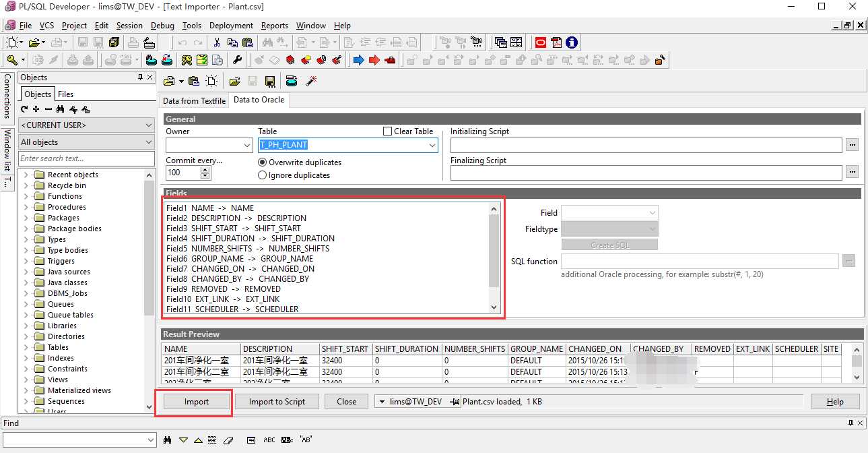The height and width of the screenshot is (453, 868).
Task: Click the magic wand icon in Text Importer toolbar
Action: (x=311, y=82)
